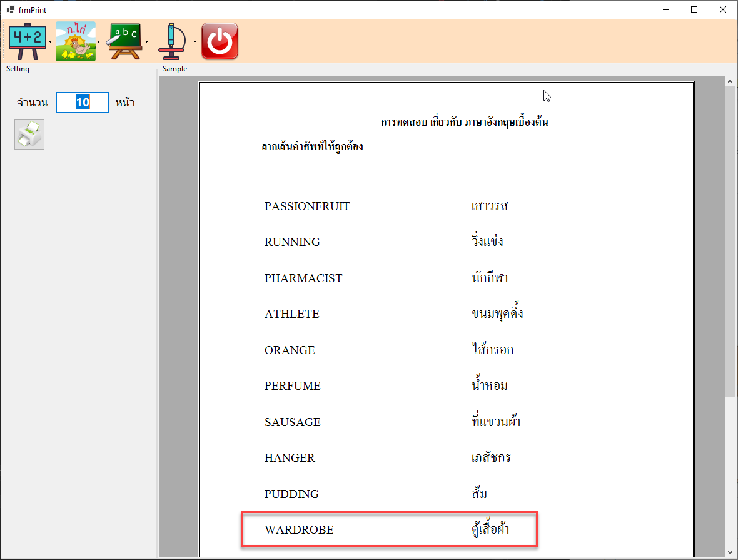Click the Thai word ไส้กรอก

[492, 349]
